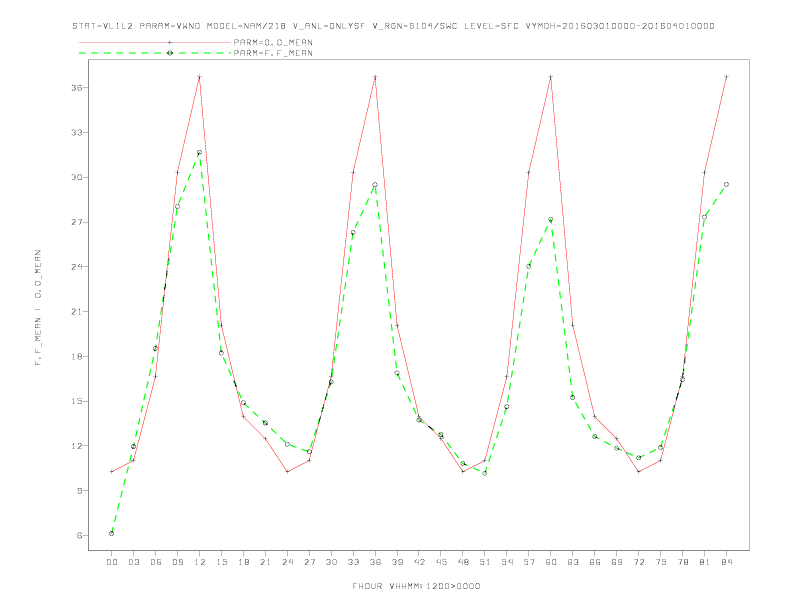Click x-axis forecast hour label 27
This screenshot has height=612, width=792.
[x=309, y=562]
